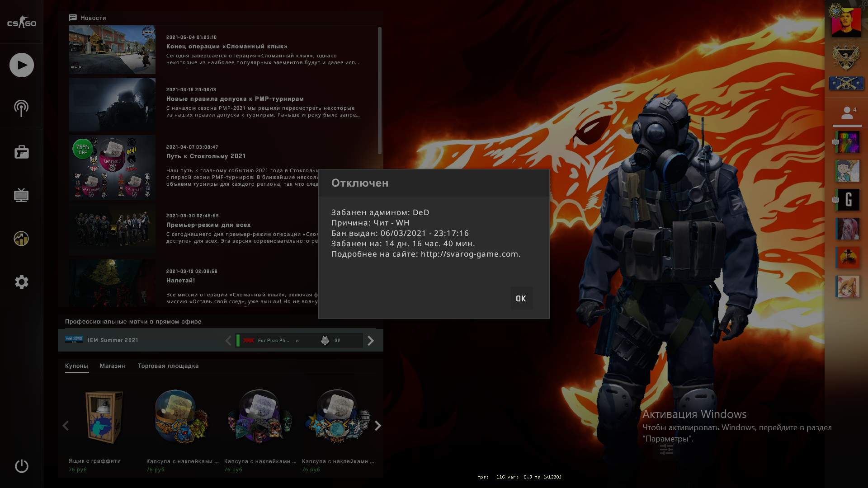868x488 pixels.
Task: Click the eagle rank emblem icon
Action: point(846,57)
